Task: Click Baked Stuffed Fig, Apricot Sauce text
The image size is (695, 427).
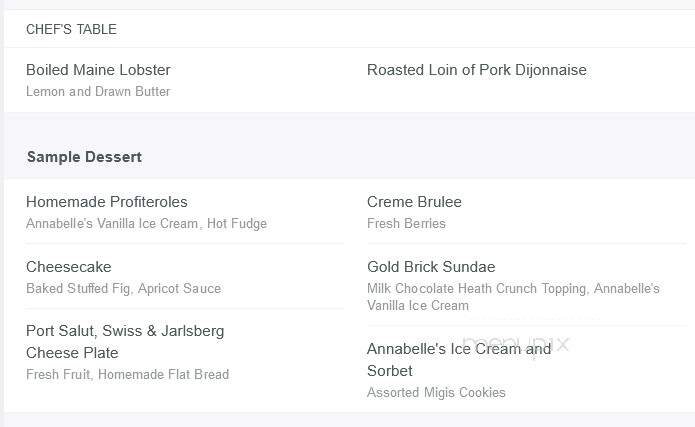Action: point(123,289)
